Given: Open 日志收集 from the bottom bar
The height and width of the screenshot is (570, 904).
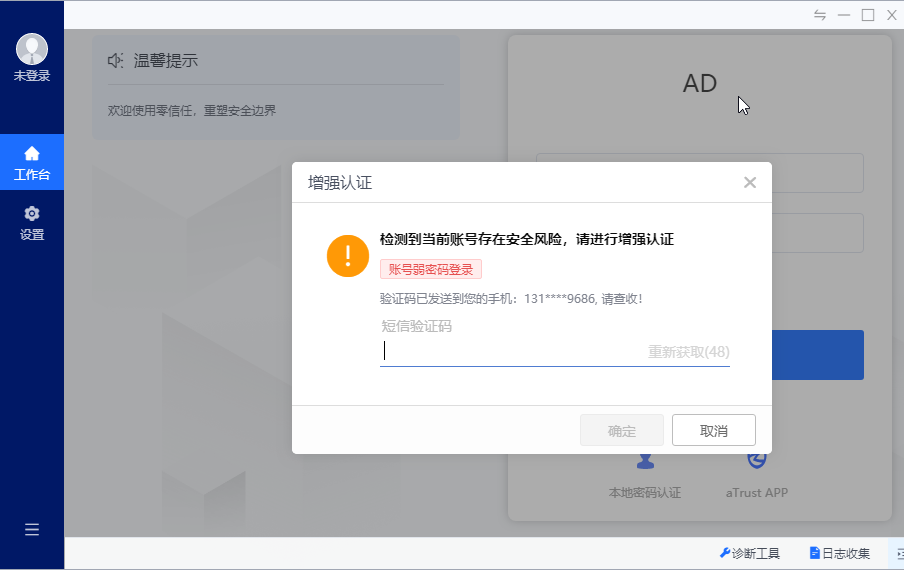Looking at the screenshot, I should 840,553.
